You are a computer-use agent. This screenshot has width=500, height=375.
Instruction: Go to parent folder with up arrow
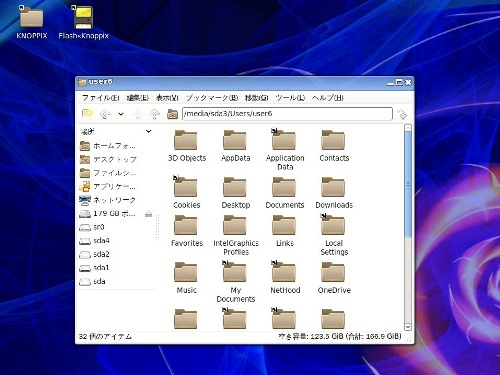tap(154, 114)
